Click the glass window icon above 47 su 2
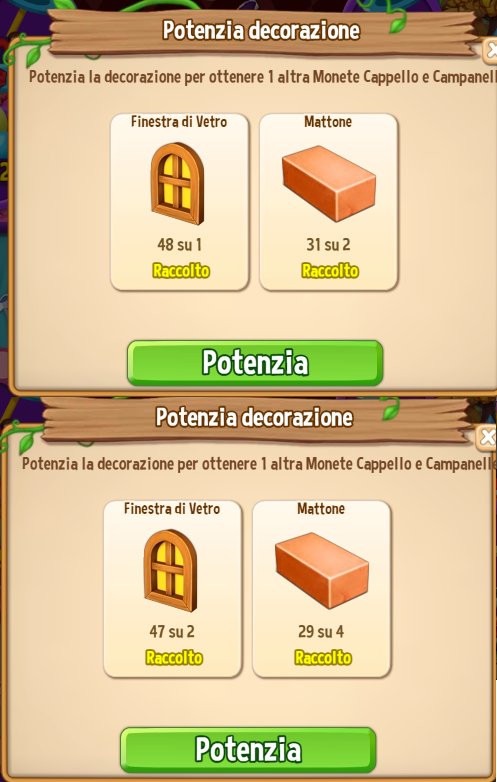The image size is (497, 782). (x=170, y=571)
